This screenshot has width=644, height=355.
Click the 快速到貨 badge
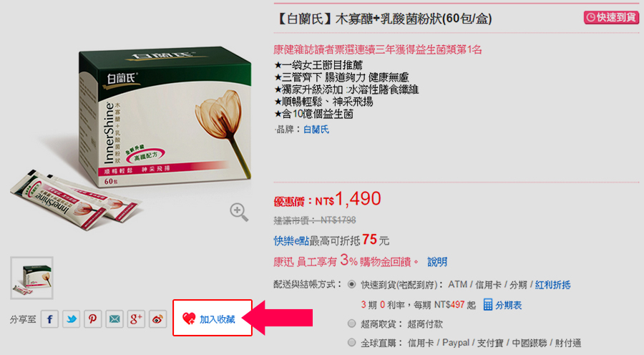tap(611, 17)
